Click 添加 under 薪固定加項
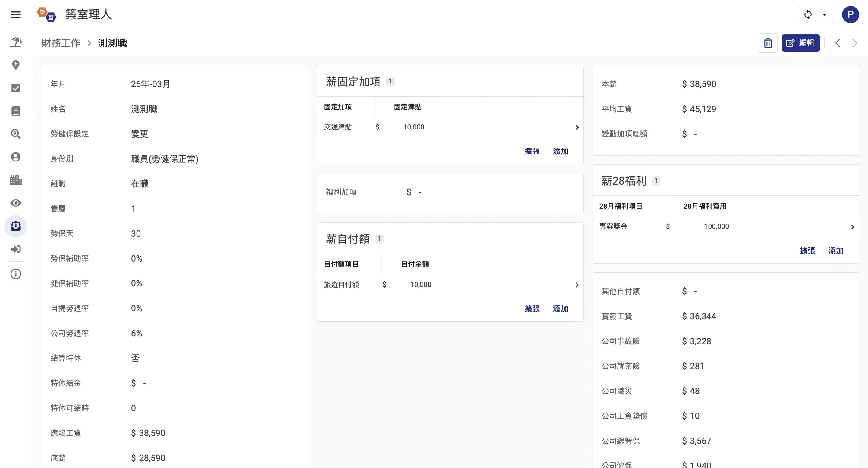 (560, 151)
